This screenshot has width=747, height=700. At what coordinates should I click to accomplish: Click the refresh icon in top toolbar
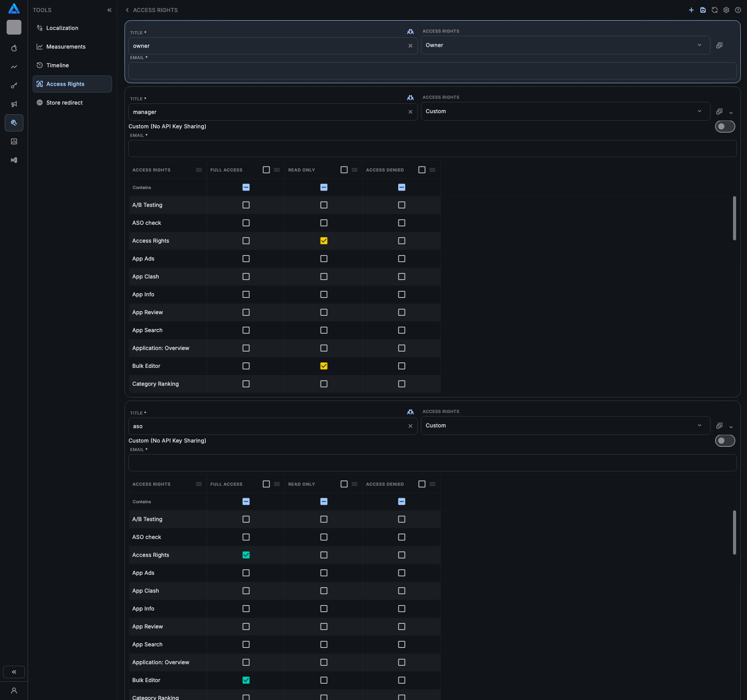tap(714, 10)
